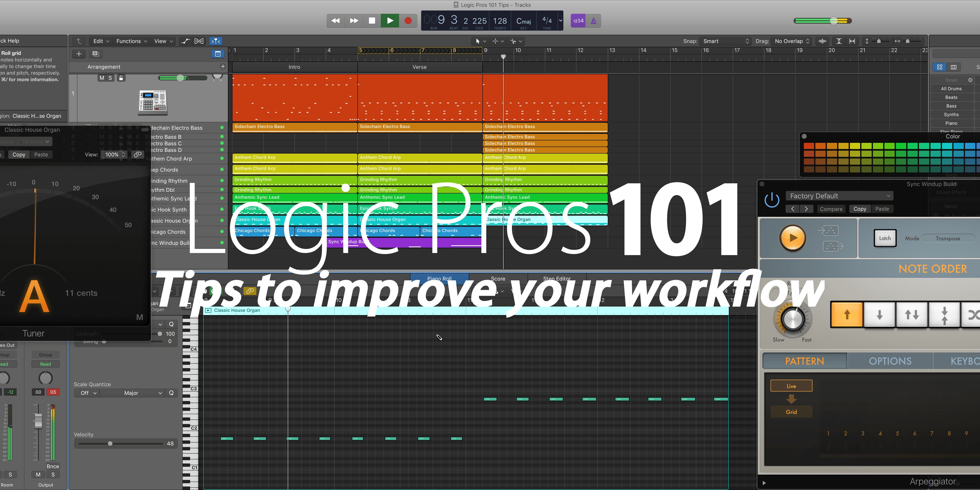Click the count-in 1234 icon
Image resolution: width=980 pixels, height=490 pixels.
pos(578,21)
